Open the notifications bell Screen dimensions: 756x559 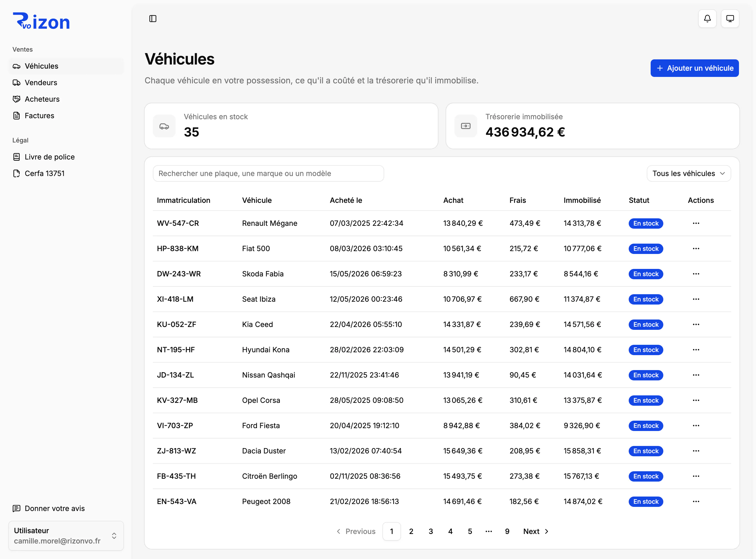[x=707, y=19]
